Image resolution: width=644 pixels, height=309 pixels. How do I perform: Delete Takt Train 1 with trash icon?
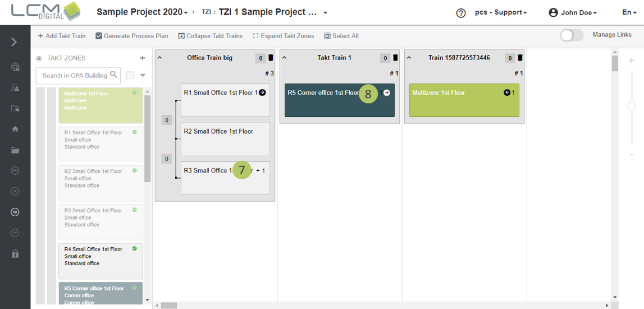pyautogui.click(x=395, y=58)
